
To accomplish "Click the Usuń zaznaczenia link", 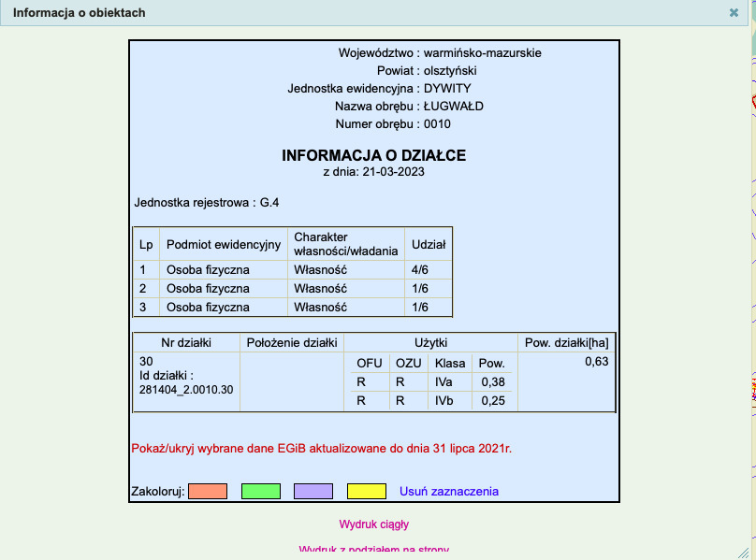I will pos(449,491).
